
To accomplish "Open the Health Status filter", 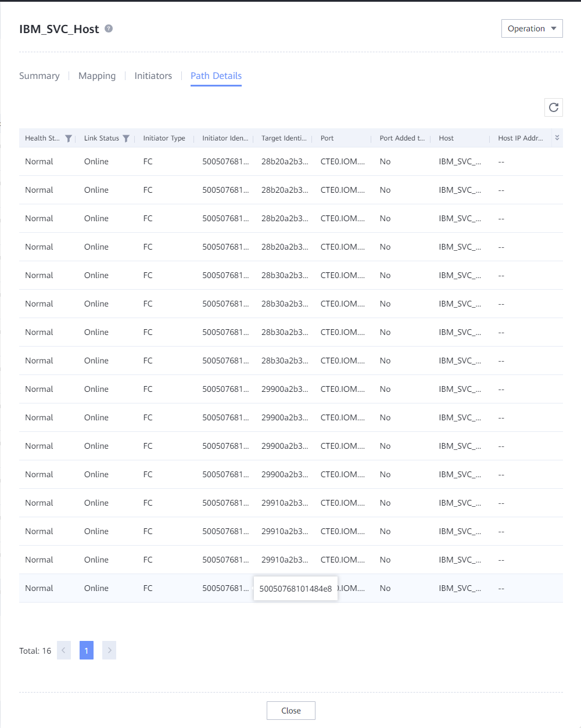I will pyautogui.click(x=69, y=138).
